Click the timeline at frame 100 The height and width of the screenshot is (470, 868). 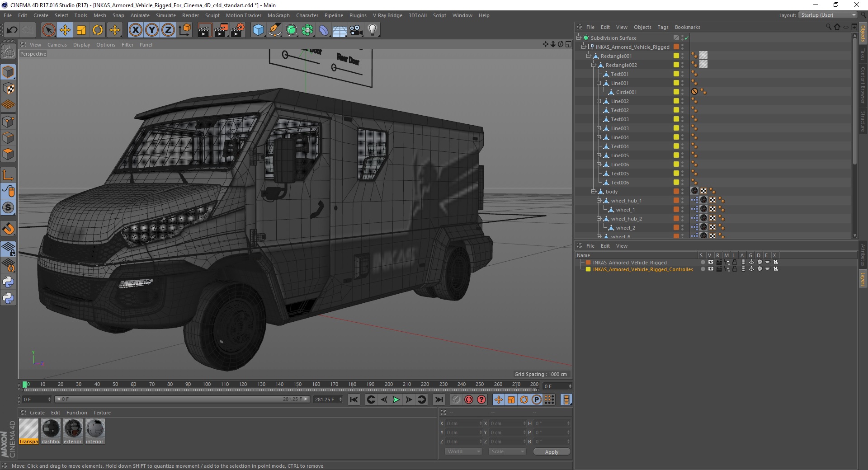coord(206,385)
